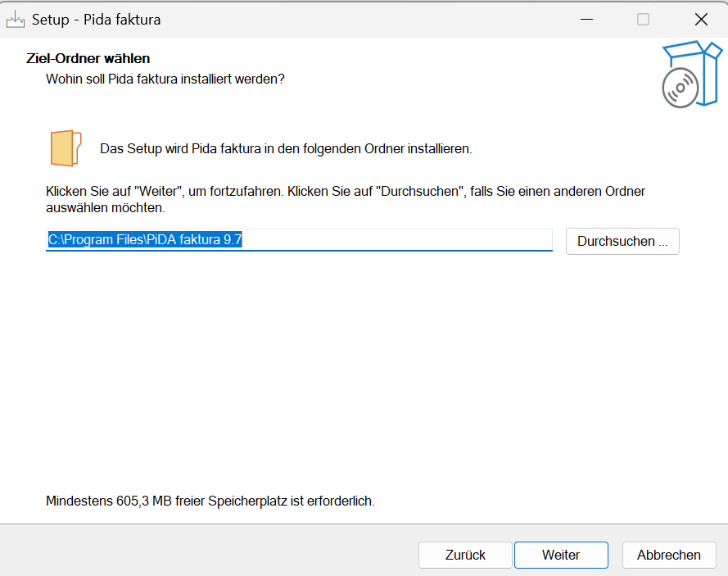Cancel setup with the Abbrechen button
Viewport: 728px width, 576px height.
tap(669, 555)
